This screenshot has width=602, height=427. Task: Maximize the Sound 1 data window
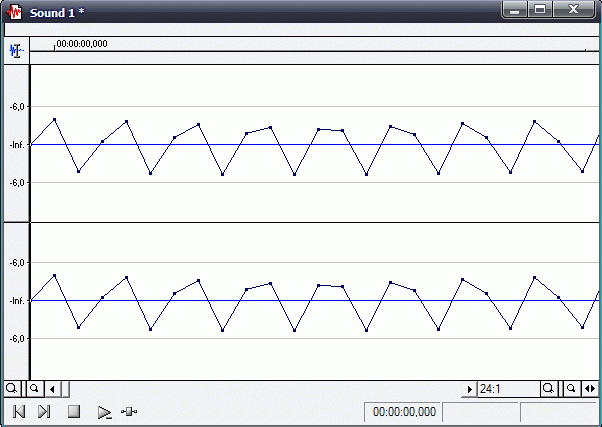point(541,10)
